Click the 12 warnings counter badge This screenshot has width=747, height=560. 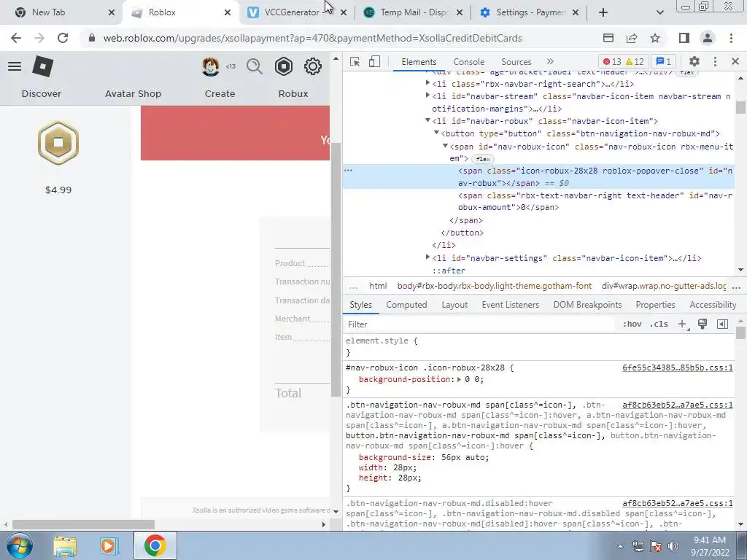[x=635, y=61]
